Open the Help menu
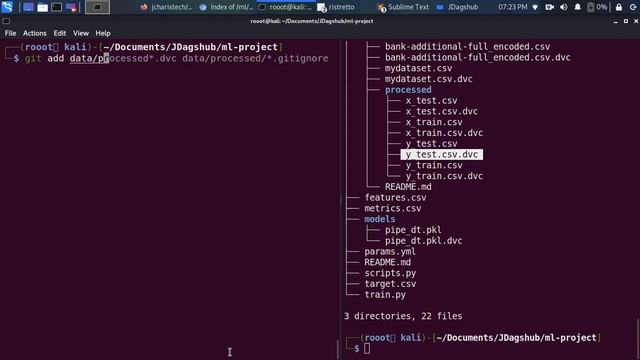Image resolution: width=640 pixels, height=360 pixels. (103, 33)
